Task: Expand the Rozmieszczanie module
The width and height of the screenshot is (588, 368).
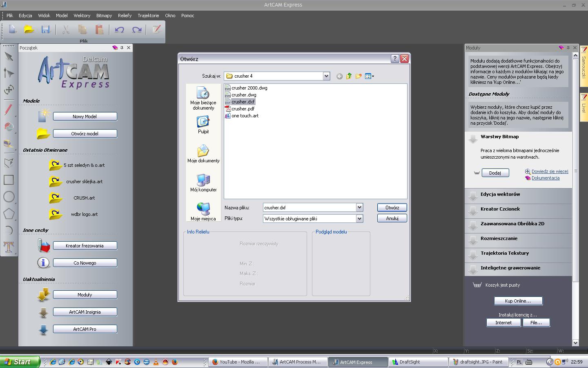Action: pyautogui.click(x=519, y=240)
